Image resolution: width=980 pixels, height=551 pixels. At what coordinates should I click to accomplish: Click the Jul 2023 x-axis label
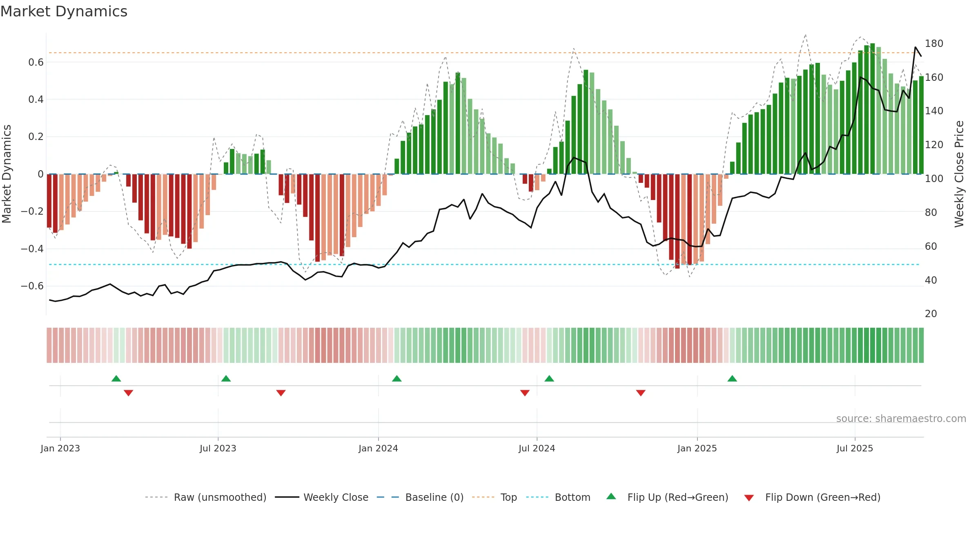point(218,448)
